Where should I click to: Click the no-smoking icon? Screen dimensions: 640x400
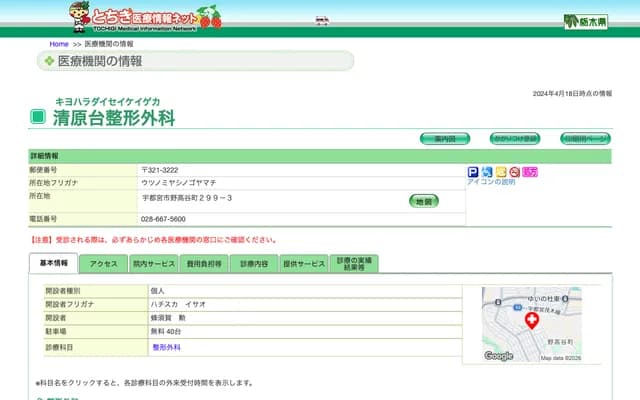pos(515,172)
